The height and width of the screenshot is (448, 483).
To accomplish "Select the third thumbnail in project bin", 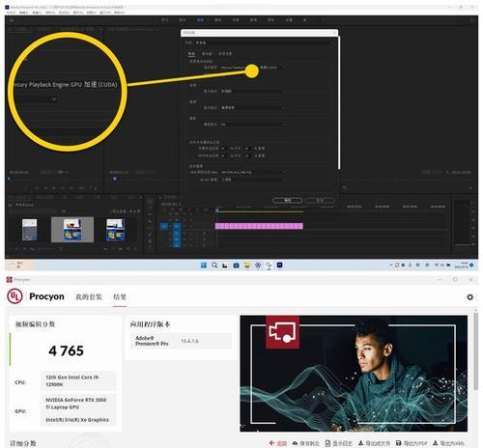I will pos(115,230).
